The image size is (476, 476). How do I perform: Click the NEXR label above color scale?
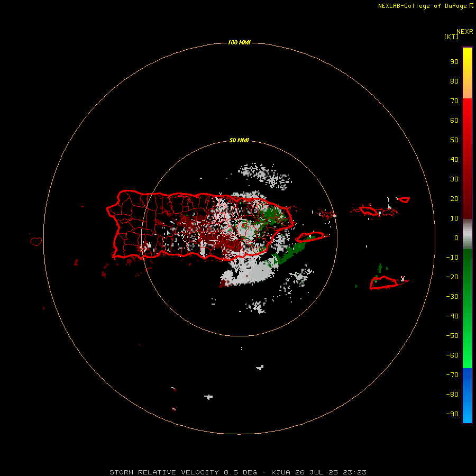[x=465, y=32]
